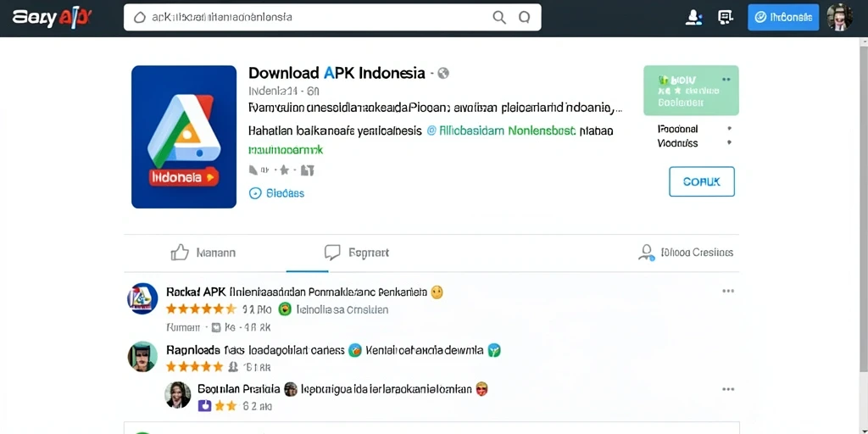Click the purple badge in Bepnlan reply
Image resolution: width=868 pixels, height=434 pixels.
(x=204, y=406)
